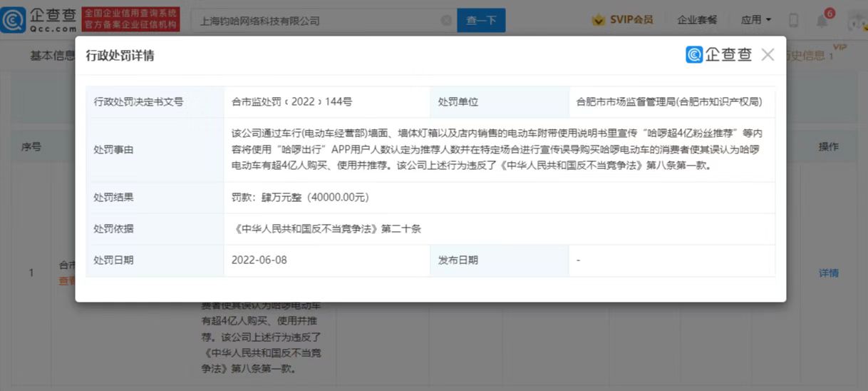Click the 企查查 logo inside dialog header
Screen dimensions: 868x391
coord(719,55)
